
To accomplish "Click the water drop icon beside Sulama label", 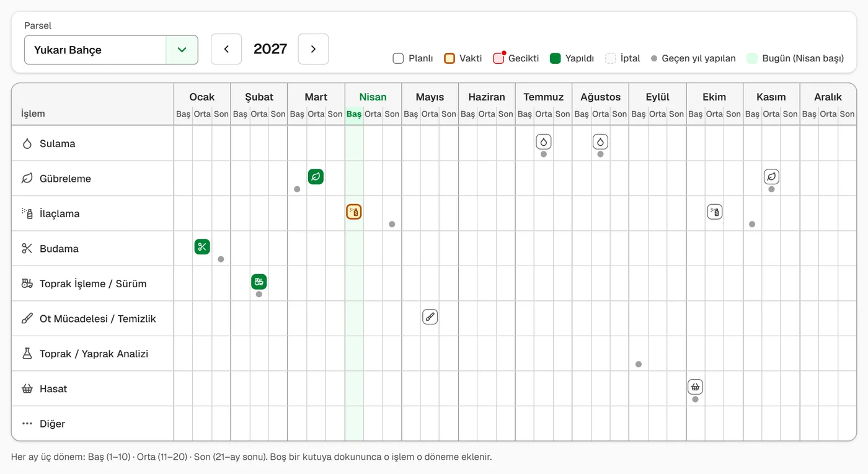I will [27, 143].
